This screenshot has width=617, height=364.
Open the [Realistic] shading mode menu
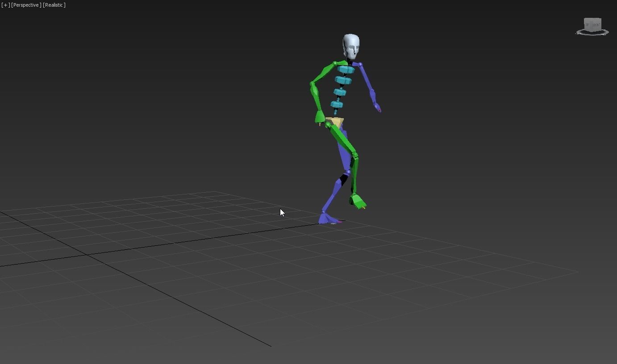coord(54,5)
